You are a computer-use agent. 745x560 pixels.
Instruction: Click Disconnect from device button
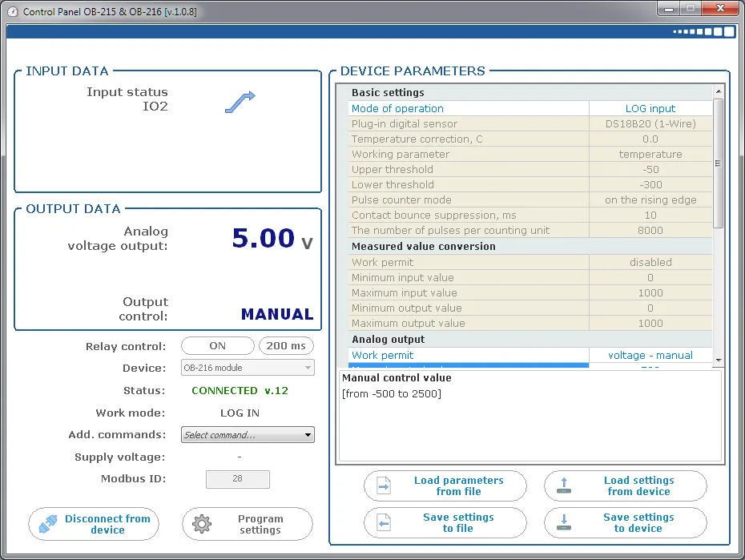pyautogui.click(x=94, y=524)
